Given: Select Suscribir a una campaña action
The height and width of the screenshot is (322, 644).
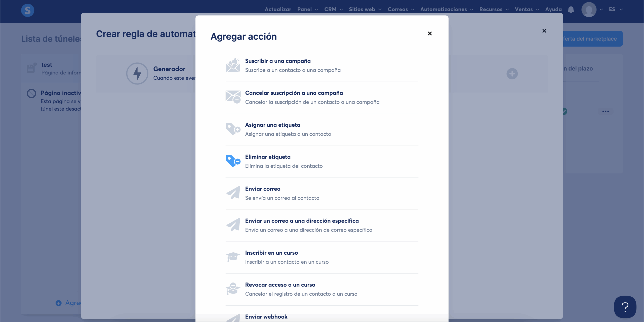Looking at the screenshot, I should coord(322,66).
